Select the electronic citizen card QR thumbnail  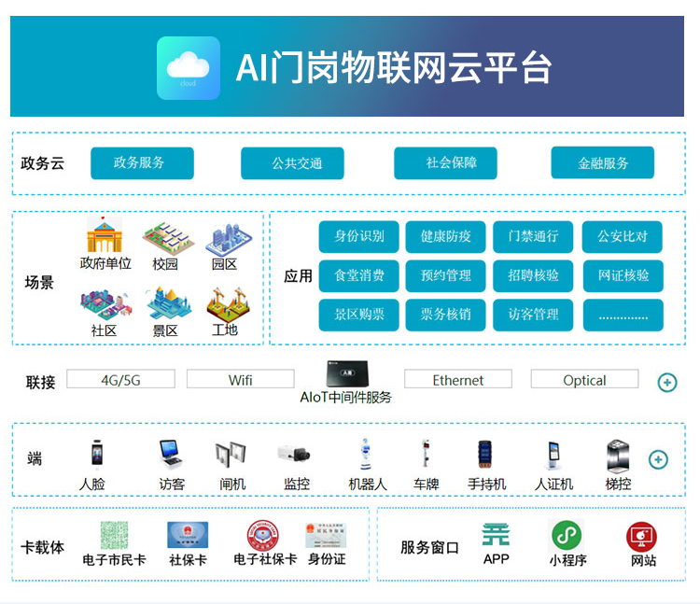pyautogui.click(x=114, y=535)
